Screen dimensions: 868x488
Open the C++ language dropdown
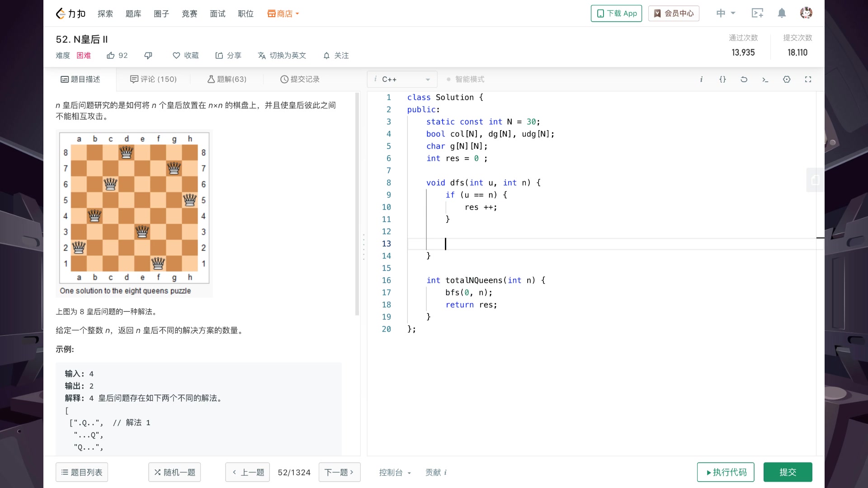pos(401,79)
